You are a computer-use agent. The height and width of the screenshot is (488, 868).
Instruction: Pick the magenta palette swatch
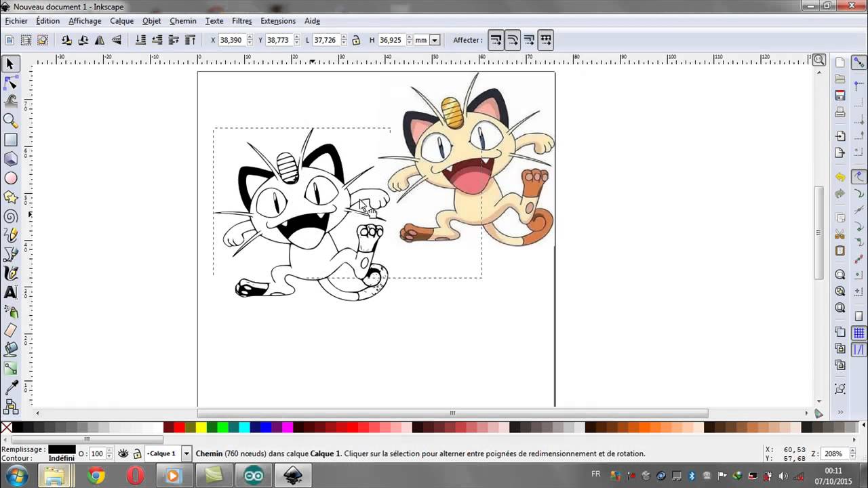(x=288, y=427)
